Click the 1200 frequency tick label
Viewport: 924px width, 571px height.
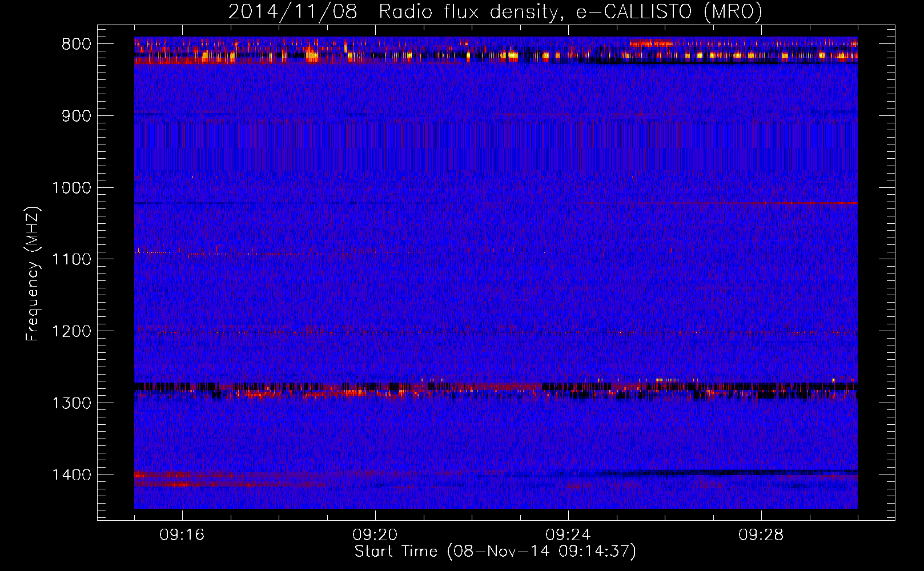[x=71, y=332]
